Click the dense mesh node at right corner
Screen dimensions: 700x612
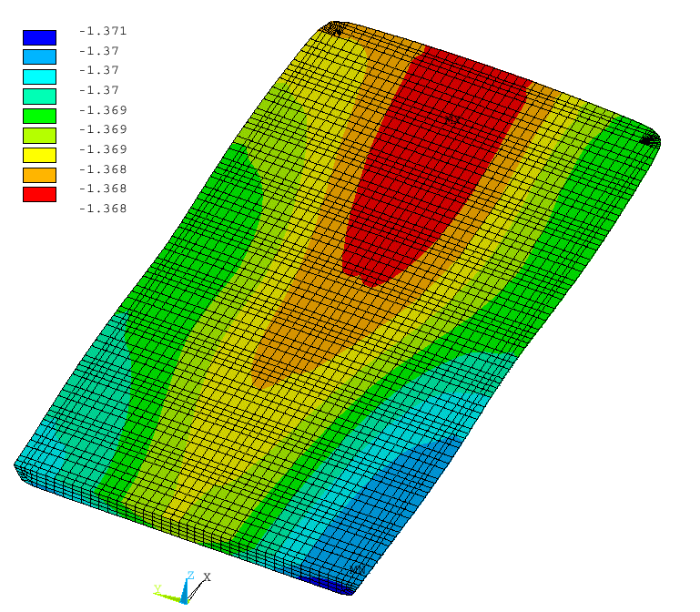tap(650, 140)
